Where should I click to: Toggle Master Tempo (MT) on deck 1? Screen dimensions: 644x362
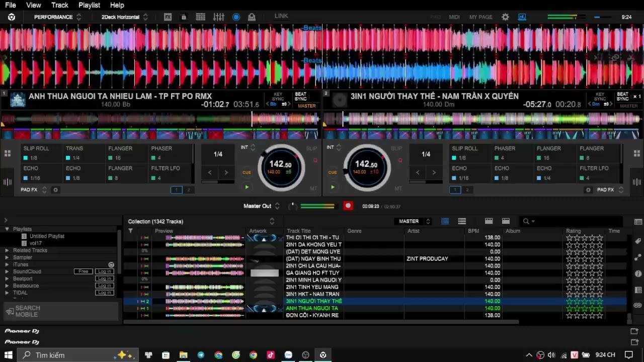click(313, 189)
